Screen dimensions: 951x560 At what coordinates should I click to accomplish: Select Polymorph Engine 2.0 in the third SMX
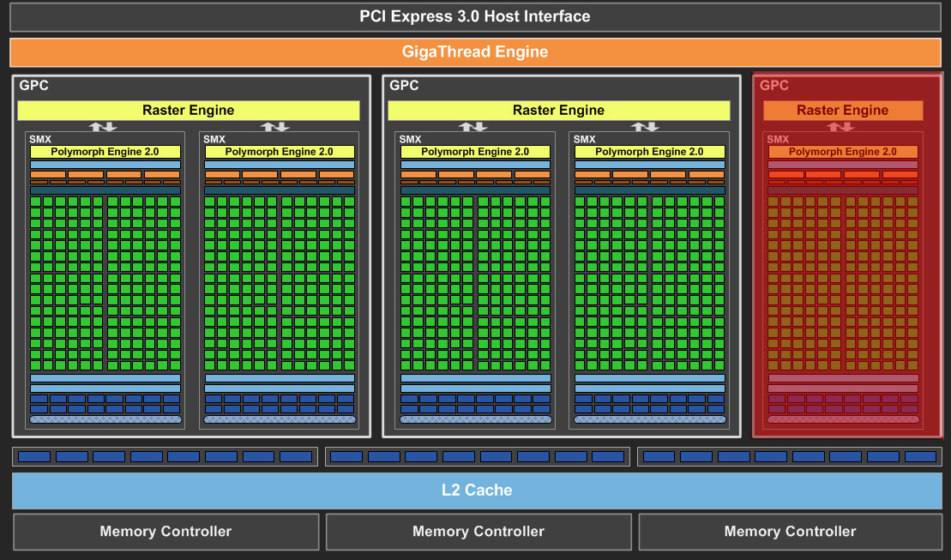pyautogui.click(x=475, y=152)
